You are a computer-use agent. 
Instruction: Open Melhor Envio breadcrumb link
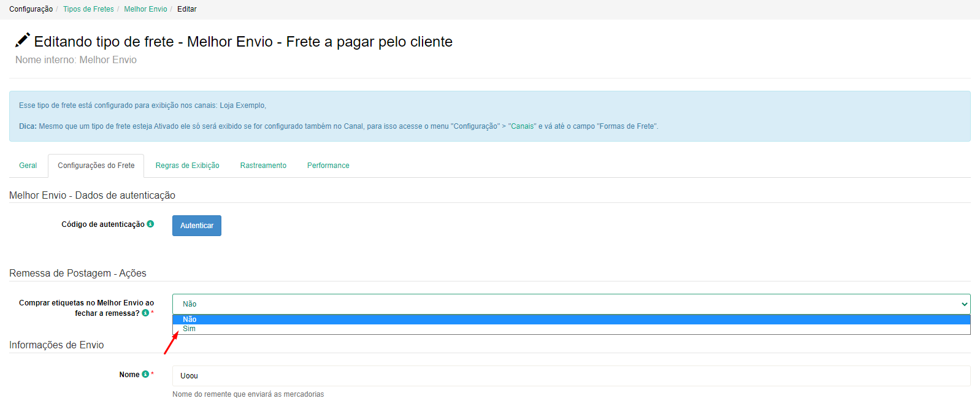(145, 9)
